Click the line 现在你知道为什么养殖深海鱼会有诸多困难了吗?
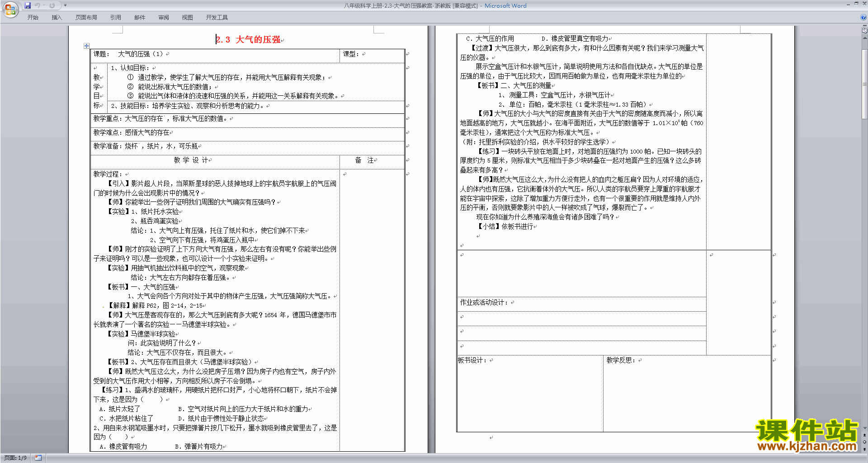The height and width of the screenshot is (463, 868). [545, 217]
